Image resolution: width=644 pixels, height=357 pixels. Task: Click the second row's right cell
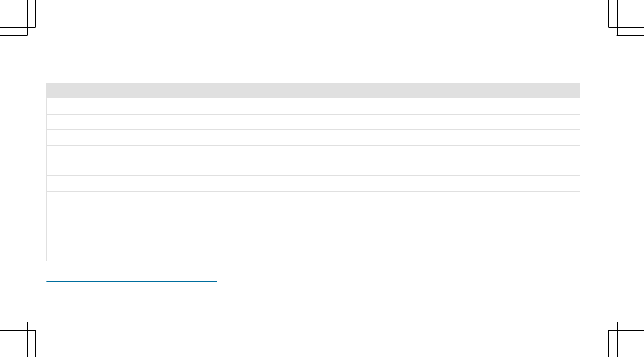pos(402,123)
